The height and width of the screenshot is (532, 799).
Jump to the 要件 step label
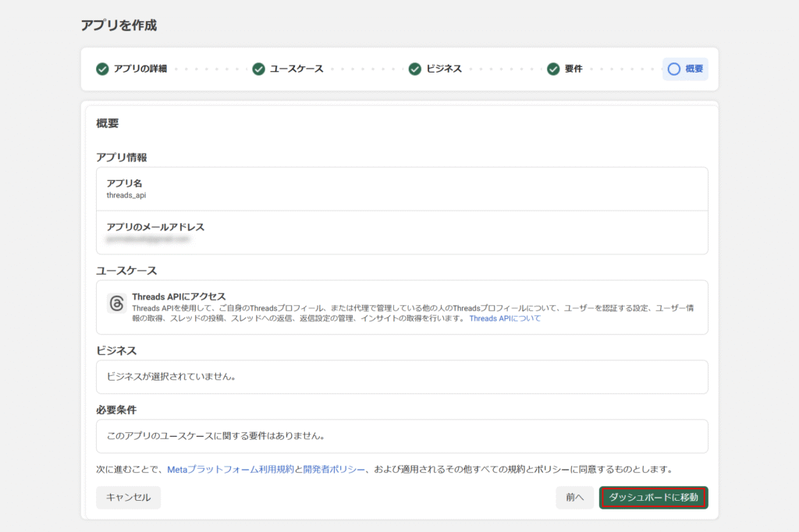point(574,69)
